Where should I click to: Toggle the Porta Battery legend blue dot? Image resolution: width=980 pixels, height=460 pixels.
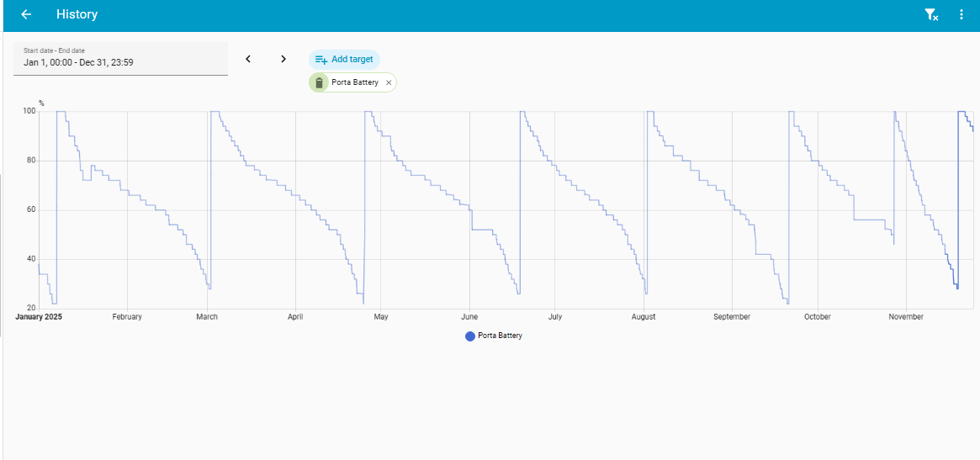(470, 336)
